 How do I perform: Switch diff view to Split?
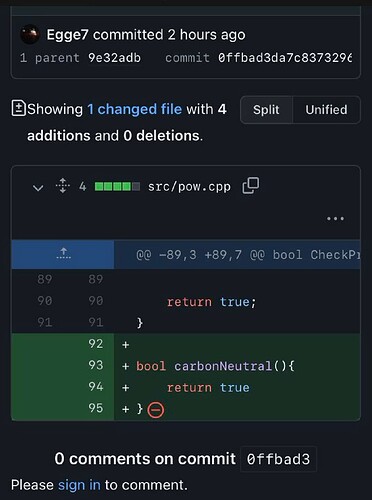point(266,110)
